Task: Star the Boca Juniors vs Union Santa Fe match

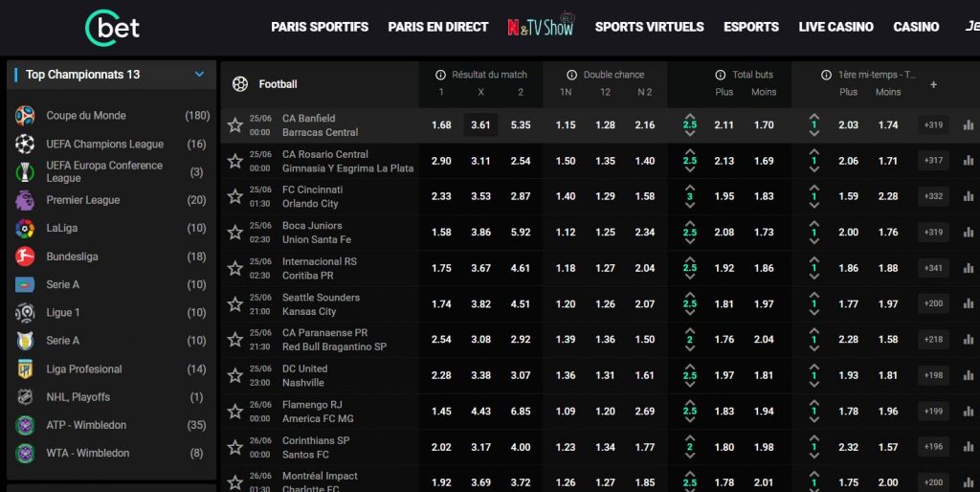Action: coord(235,232)
